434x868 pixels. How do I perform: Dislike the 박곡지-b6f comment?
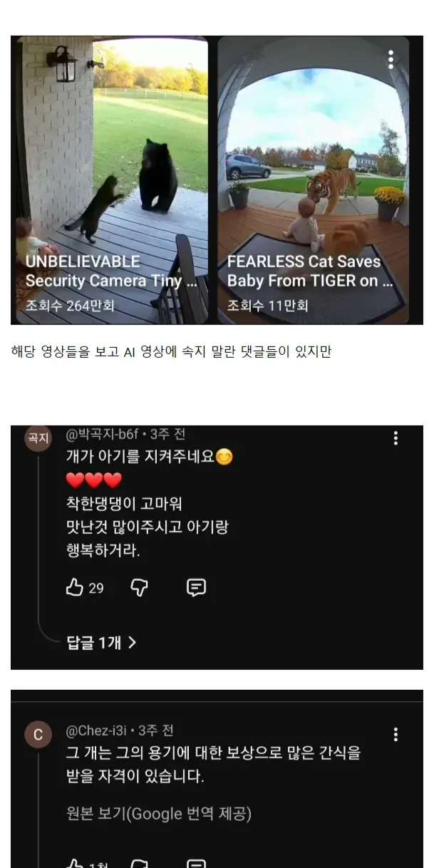coord(140,587)
